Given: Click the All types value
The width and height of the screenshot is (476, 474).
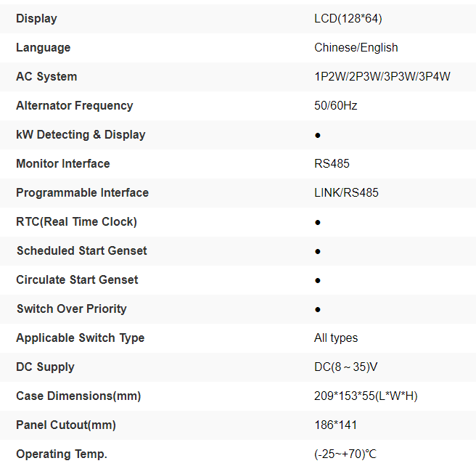Looking at the screenshot, I should click(336, 338).
